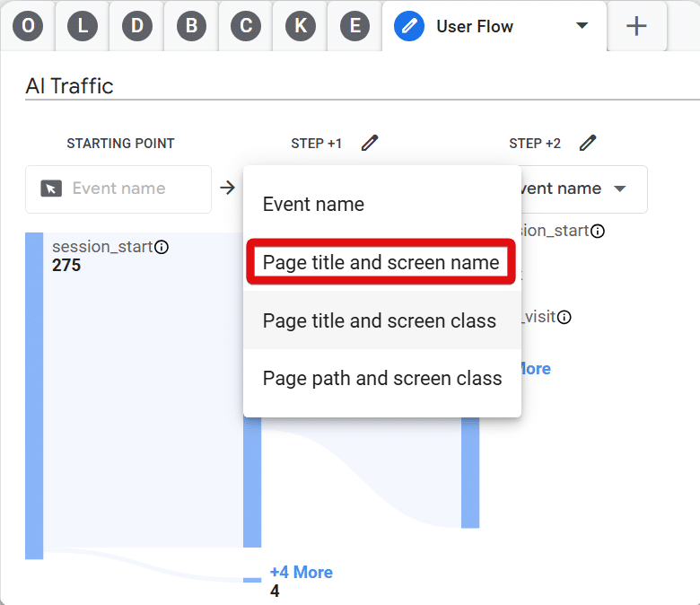Click the info icon beside STEP +2 session_start
This screenshot has height=605, width=700.
598,232
